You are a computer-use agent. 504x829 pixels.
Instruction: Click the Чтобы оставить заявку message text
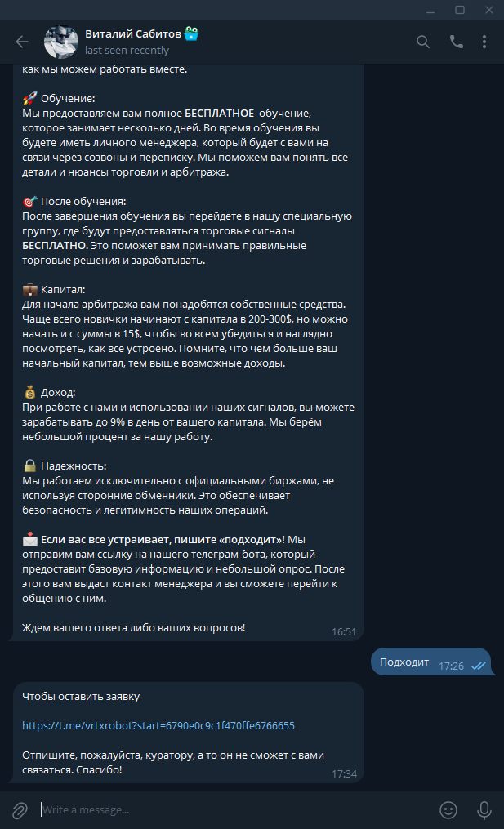pos(81,697)
